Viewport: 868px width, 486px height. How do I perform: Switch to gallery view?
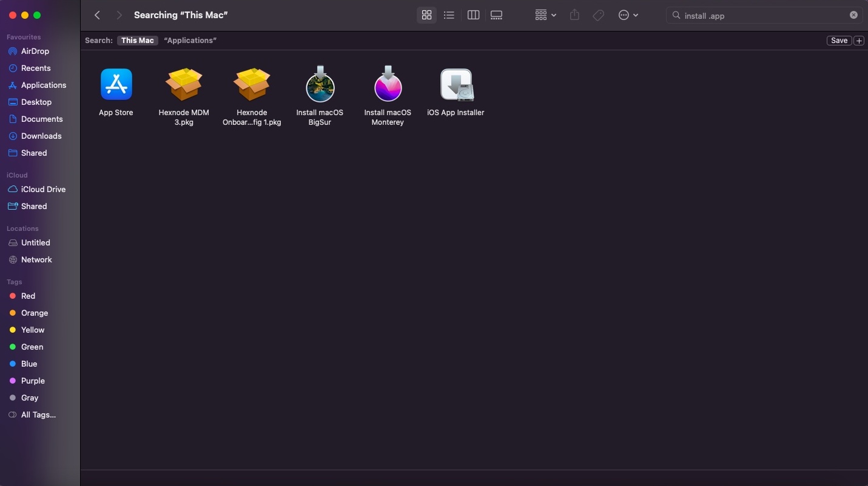496,15
